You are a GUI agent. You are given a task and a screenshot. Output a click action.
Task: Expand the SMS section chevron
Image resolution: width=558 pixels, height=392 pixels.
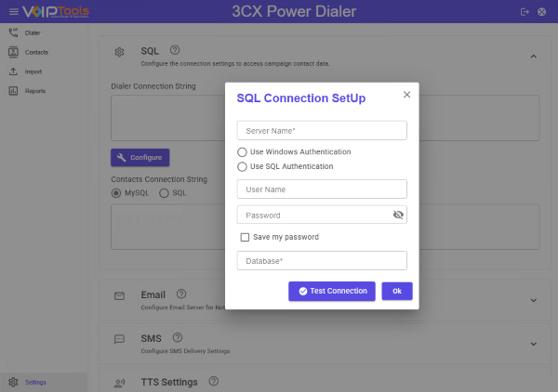coord(533,343)
